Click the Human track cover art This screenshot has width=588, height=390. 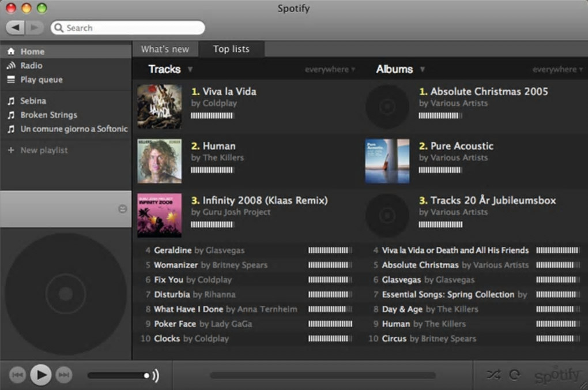coord(159,161)
